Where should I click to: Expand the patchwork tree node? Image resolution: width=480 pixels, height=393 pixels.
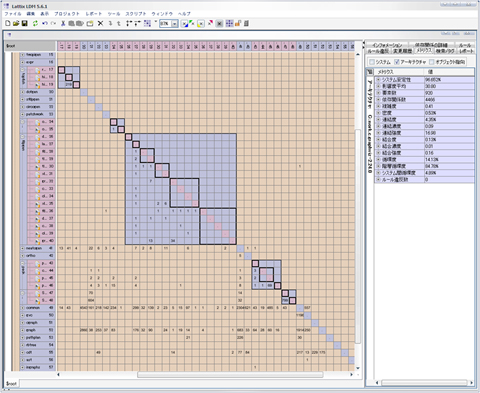click(x=23, y=114)
